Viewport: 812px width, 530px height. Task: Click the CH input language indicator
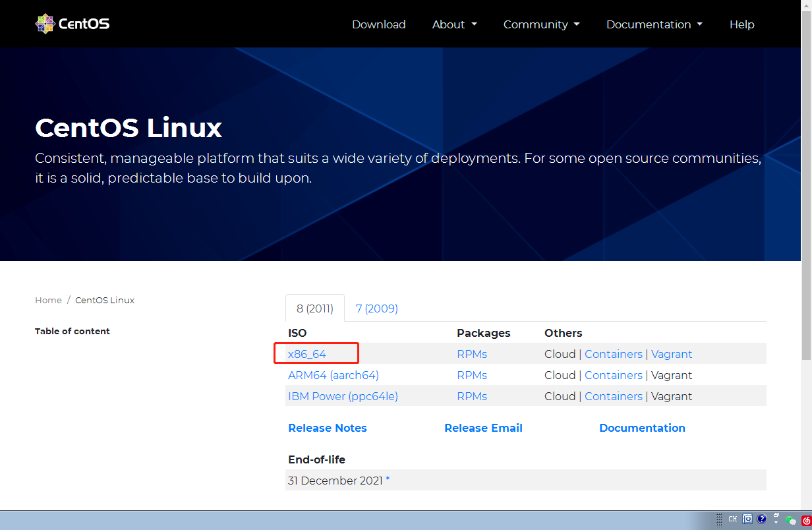tap(733, 519)
